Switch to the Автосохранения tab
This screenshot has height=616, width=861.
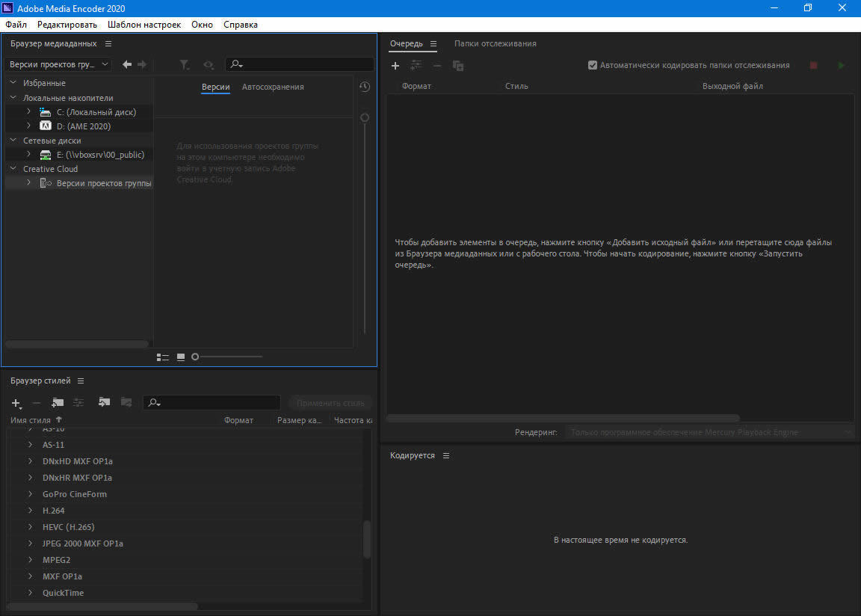273,87
